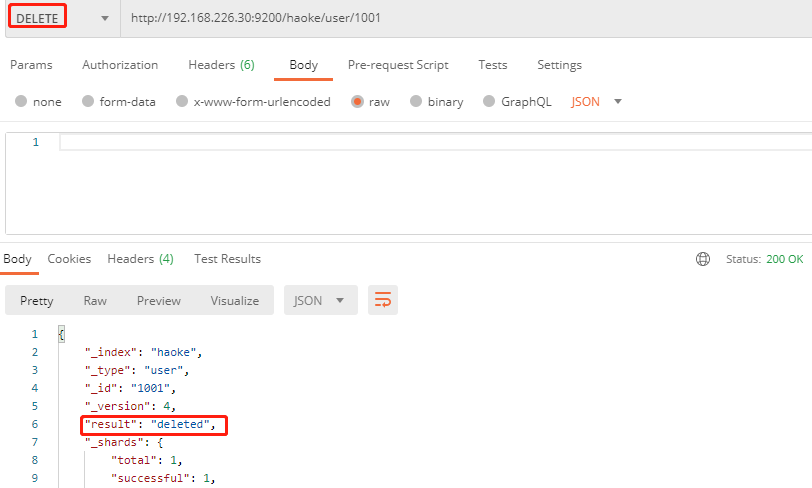Click the "_type": "user" response line
812x488 pixels.
(x=137, y=370)
